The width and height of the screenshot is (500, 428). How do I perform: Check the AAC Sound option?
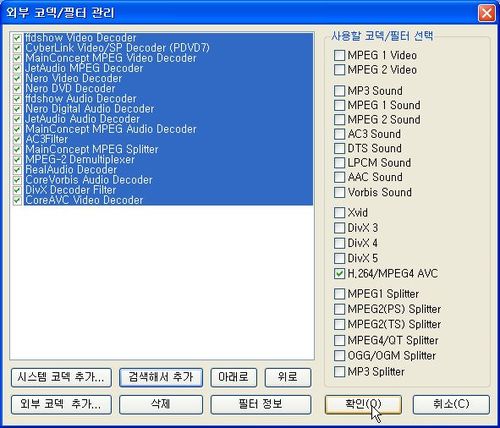[x=339, y=177]
